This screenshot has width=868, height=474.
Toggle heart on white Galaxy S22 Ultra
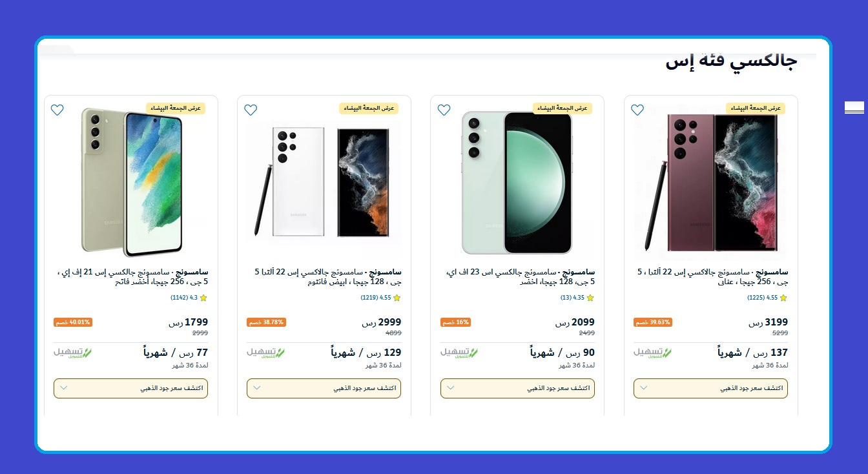[x=251, y=110]
